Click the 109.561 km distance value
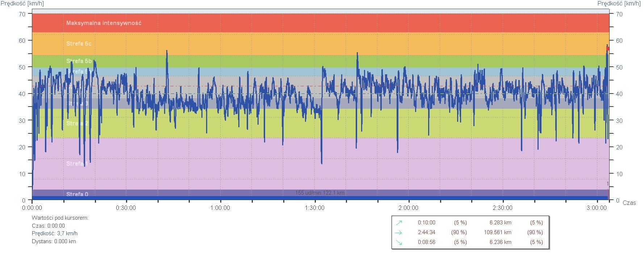Viewport: 644px width, 253px height. (x=497, y=232)
